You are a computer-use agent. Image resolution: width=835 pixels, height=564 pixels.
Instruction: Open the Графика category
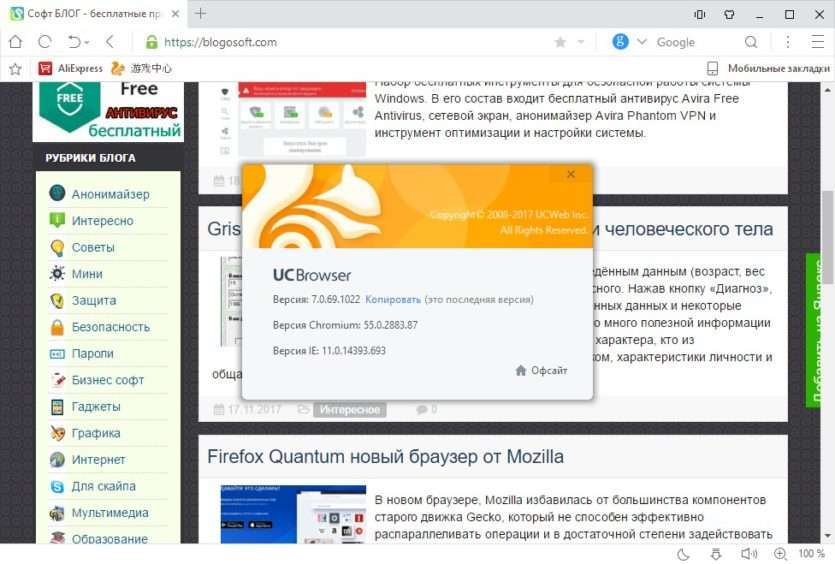pyautogui.click(x=96, y=433)
